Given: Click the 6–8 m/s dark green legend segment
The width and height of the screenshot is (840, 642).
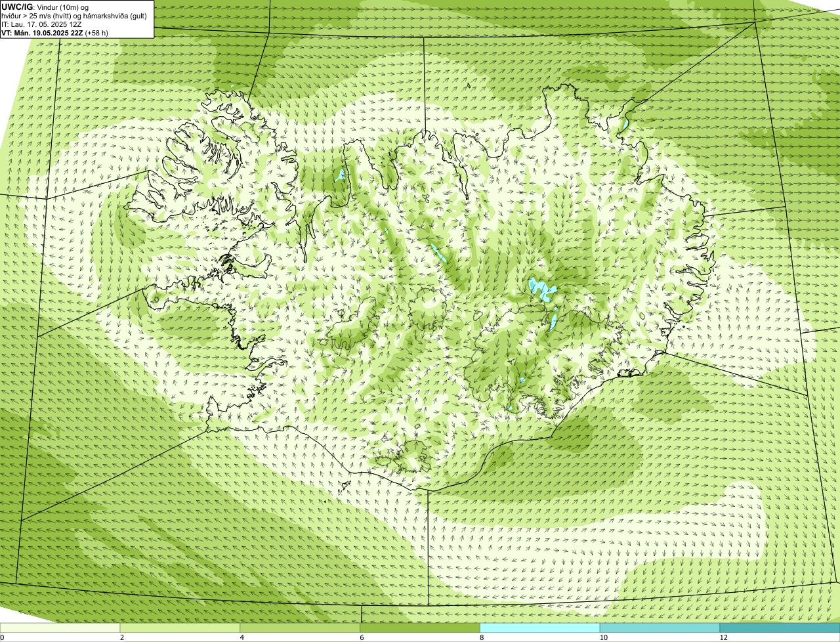Looking at the screenshot, I should click(421, 628).
